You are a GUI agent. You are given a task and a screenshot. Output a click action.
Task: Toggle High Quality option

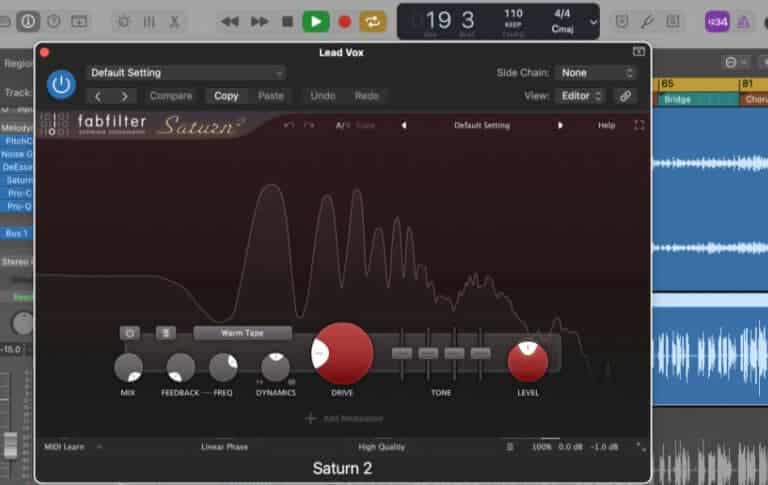[382, 447]
